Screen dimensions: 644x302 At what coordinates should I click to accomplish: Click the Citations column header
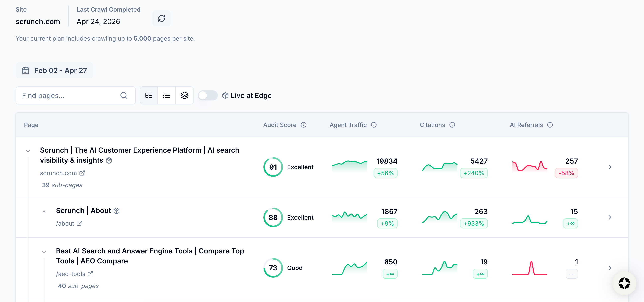click(432, 125)
